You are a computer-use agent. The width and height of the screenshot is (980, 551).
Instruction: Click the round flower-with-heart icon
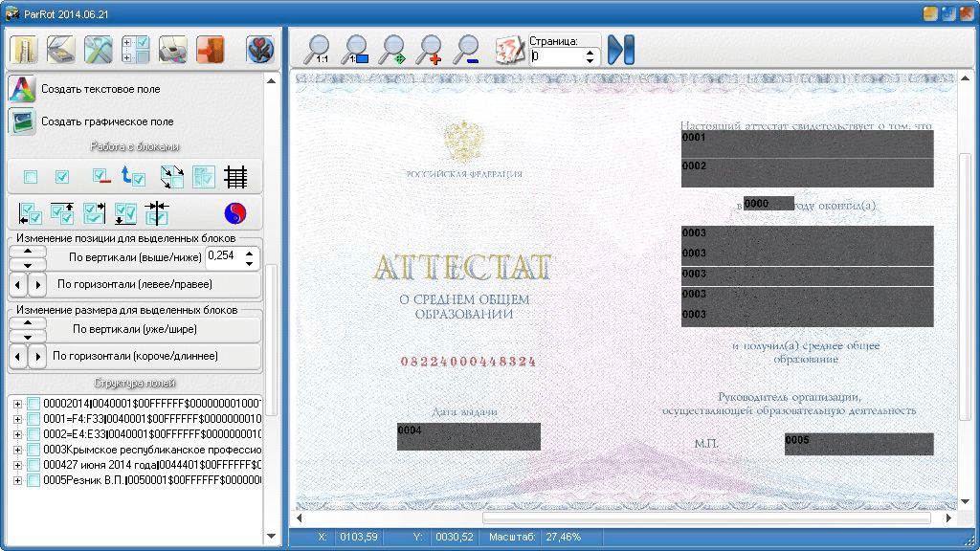260,50
